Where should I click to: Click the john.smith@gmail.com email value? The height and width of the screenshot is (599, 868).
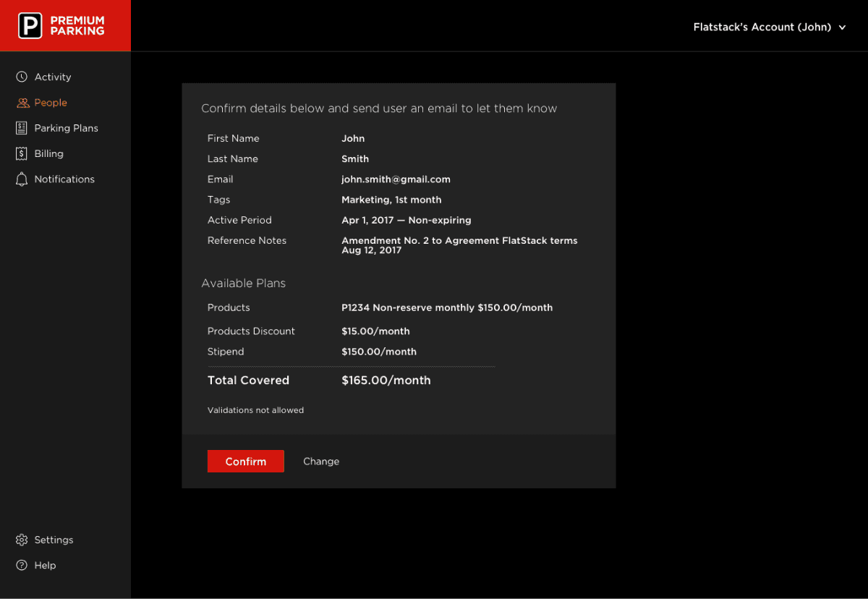(x=396, y=179)
